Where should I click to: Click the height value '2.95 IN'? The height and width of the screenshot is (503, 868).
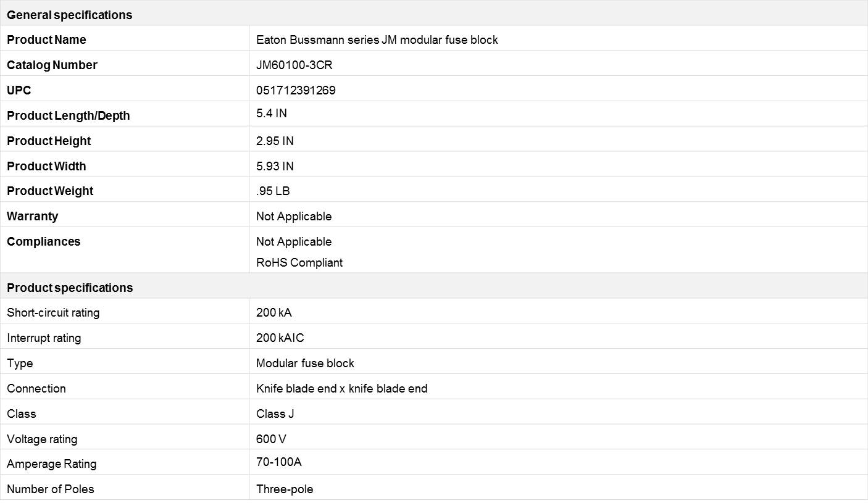275,141
